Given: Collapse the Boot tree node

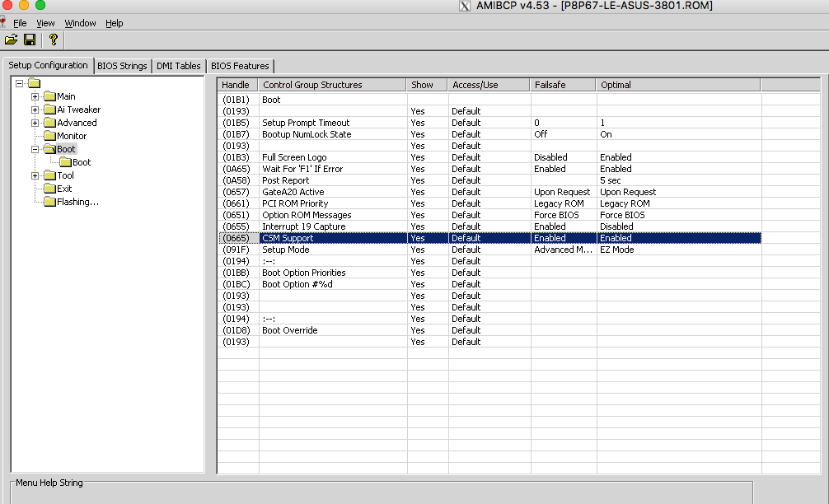Looking at the screenshot, I should [35, 149].
